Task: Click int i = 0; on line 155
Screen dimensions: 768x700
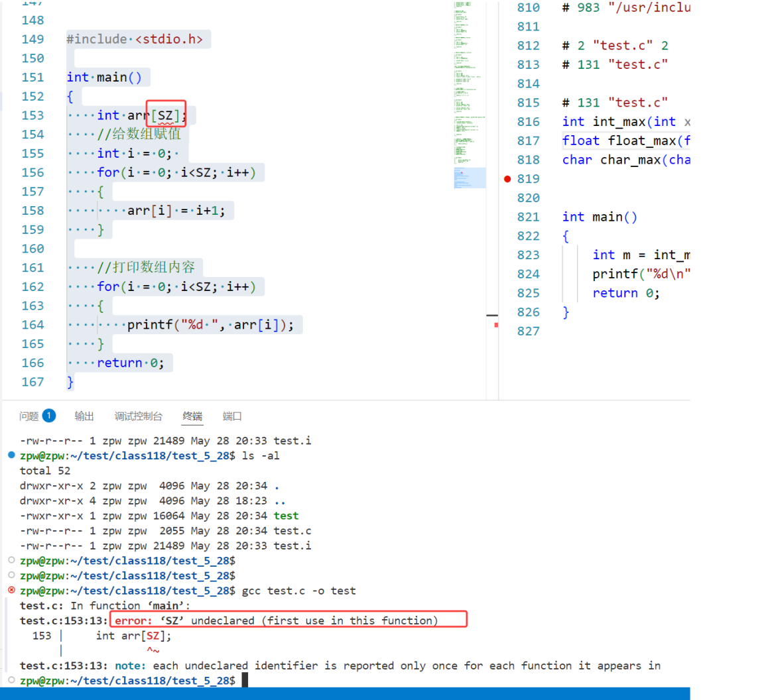Action: click(x=134, y=154)
